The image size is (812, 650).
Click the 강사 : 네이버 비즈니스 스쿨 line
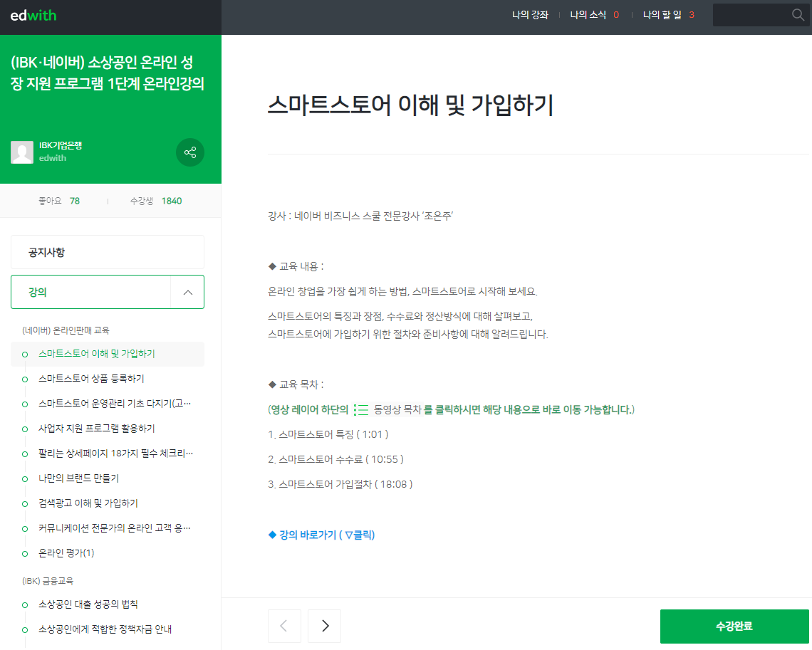point(360,216)
